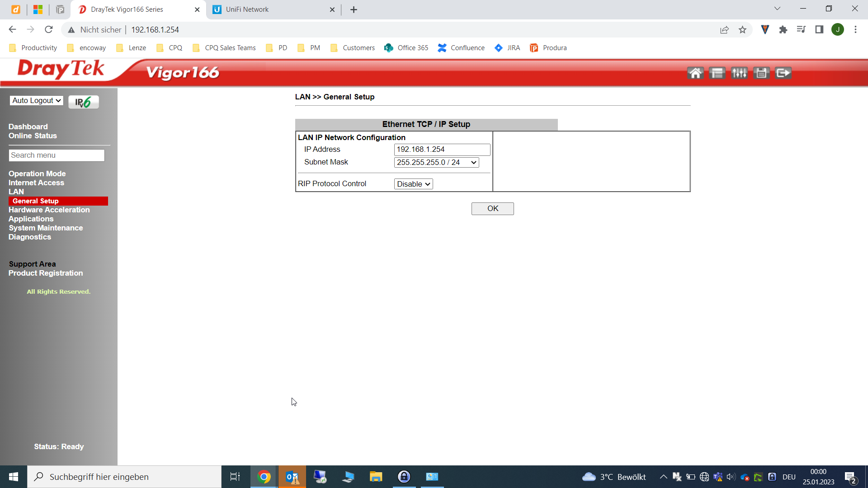Open the Customers bookmark folder

pos(353,48)
